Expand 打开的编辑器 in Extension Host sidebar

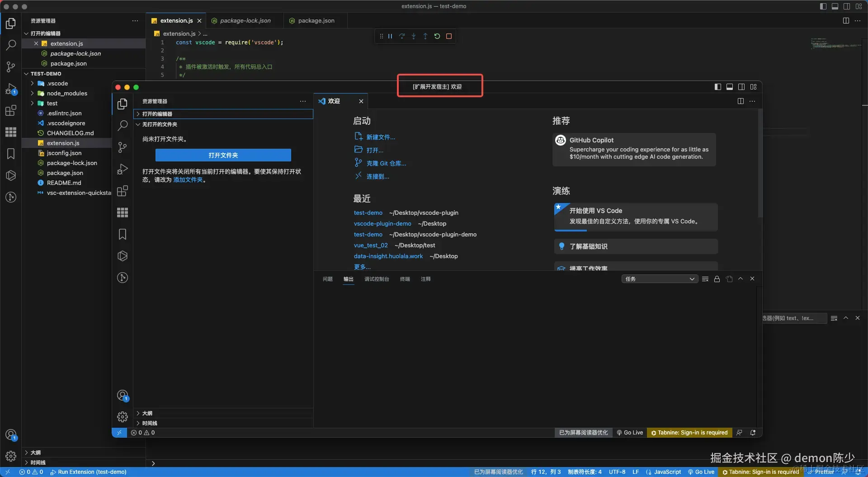coord(223,114)
